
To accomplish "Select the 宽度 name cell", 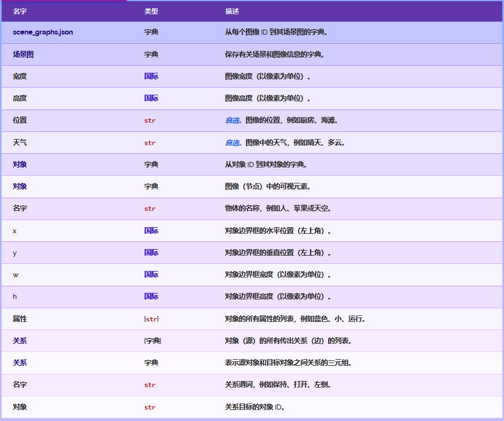I will [20, 77].
